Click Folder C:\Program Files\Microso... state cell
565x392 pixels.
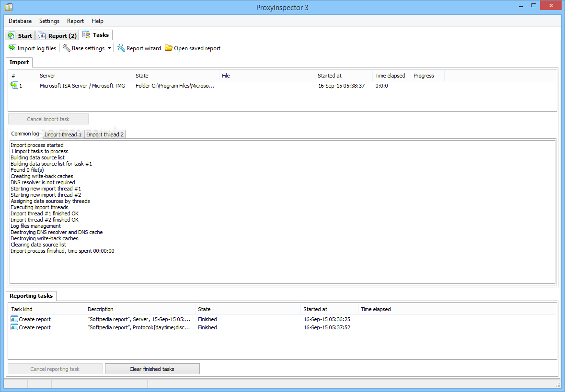(x=175, y=86)
